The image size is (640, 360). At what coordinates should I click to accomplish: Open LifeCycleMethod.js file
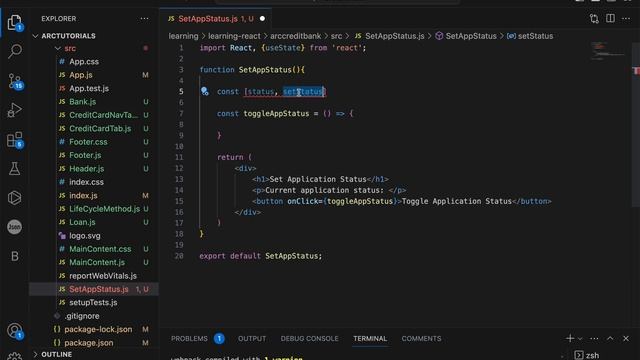104,209
